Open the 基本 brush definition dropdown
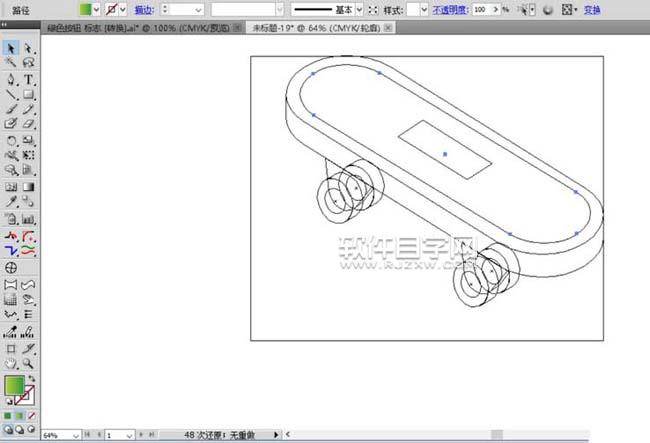 coord(359,10)
